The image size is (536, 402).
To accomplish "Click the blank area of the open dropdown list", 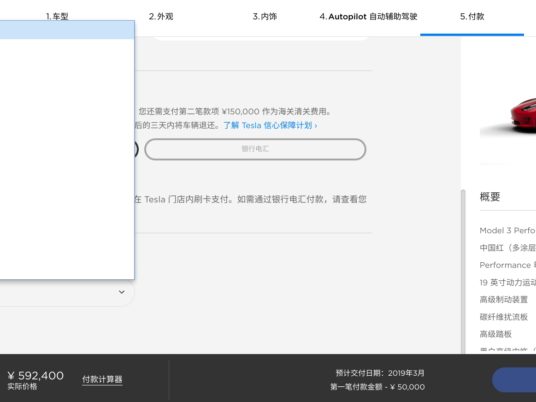I will (x=67, y=159).
